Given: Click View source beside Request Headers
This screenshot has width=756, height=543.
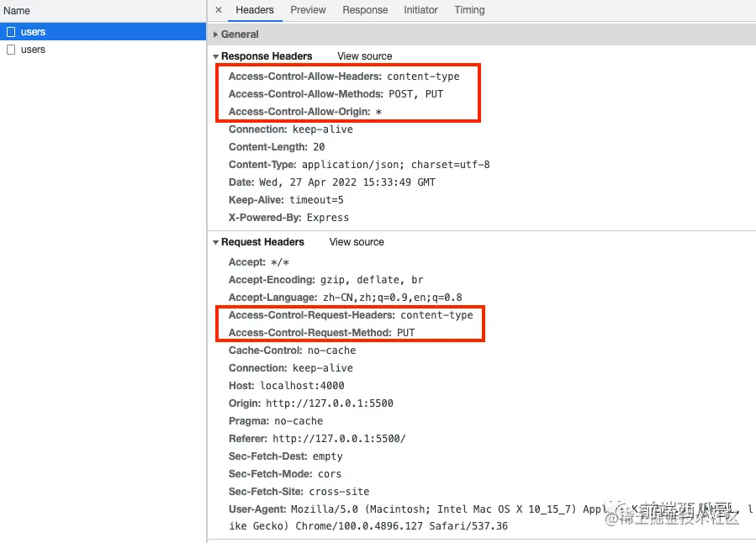Looking at the screenshot, I should coord(357,242).
